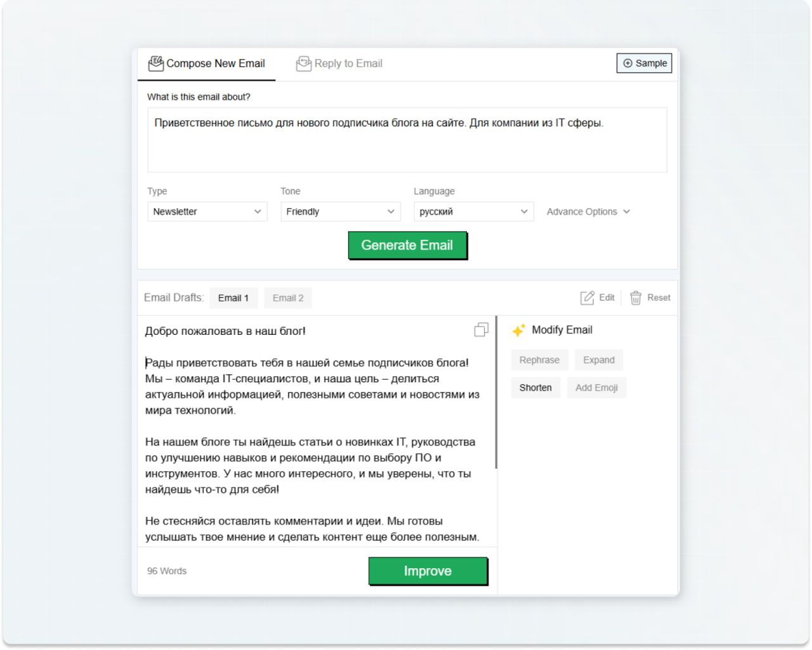Viewport: 812px width, 650px height.
Task: Click the Shorten modify button
Action: 535,388
